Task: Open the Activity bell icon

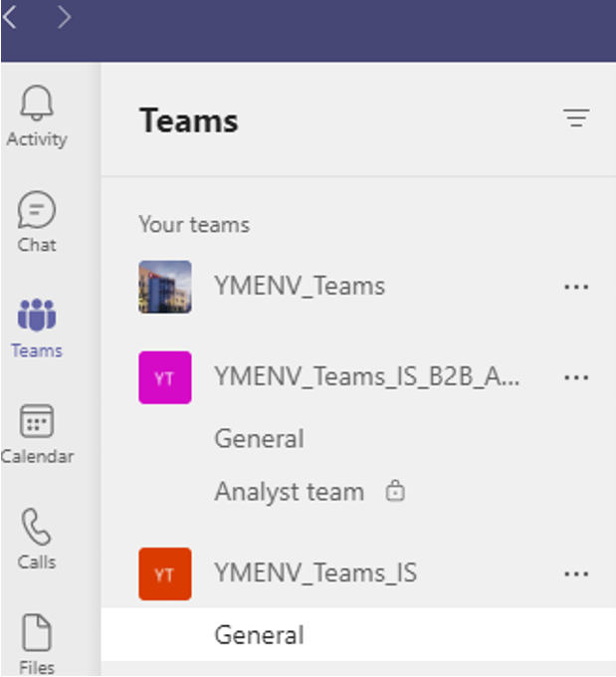Action: [x=37, y=103]
